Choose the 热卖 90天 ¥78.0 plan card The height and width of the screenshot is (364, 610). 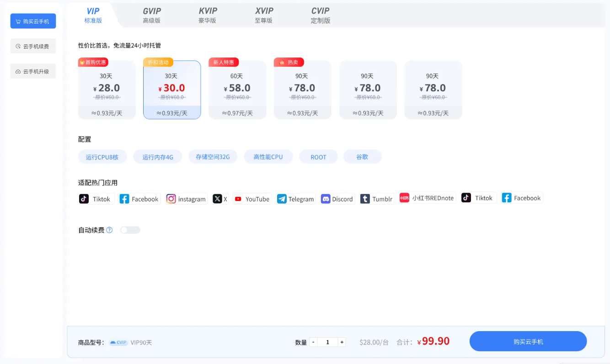pos(303,90)
